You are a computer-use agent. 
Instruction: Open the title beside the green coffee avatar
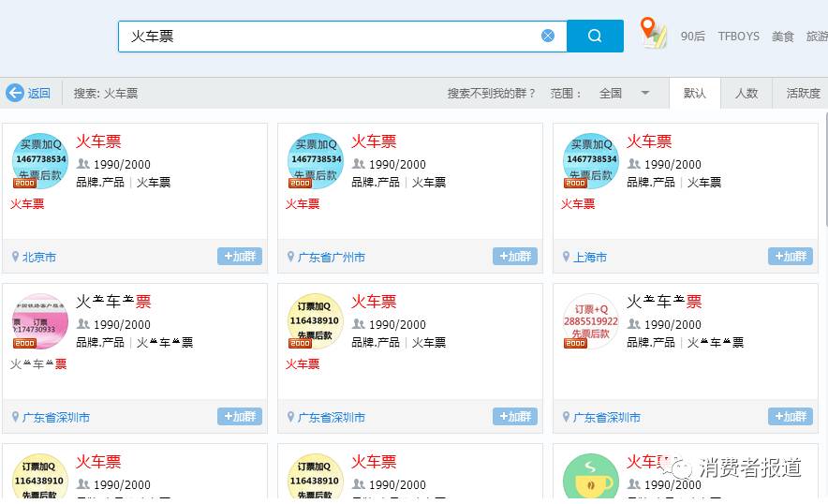tap(649, 461)
